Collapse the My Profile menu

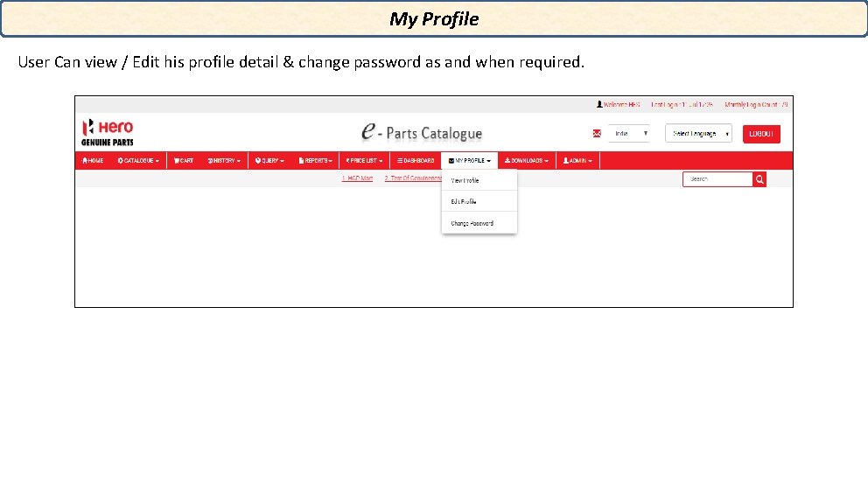469,161
